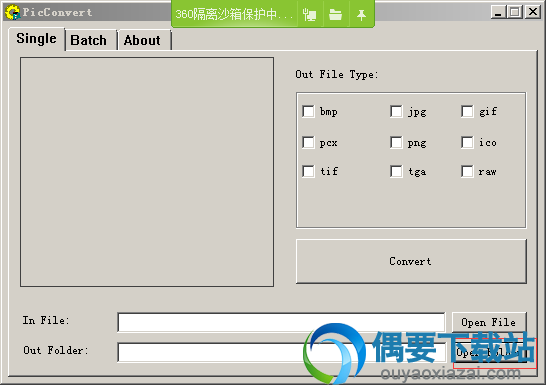The image size is (546, 385).
Task: Click the In File input field
Action: [x=281, y=322]
